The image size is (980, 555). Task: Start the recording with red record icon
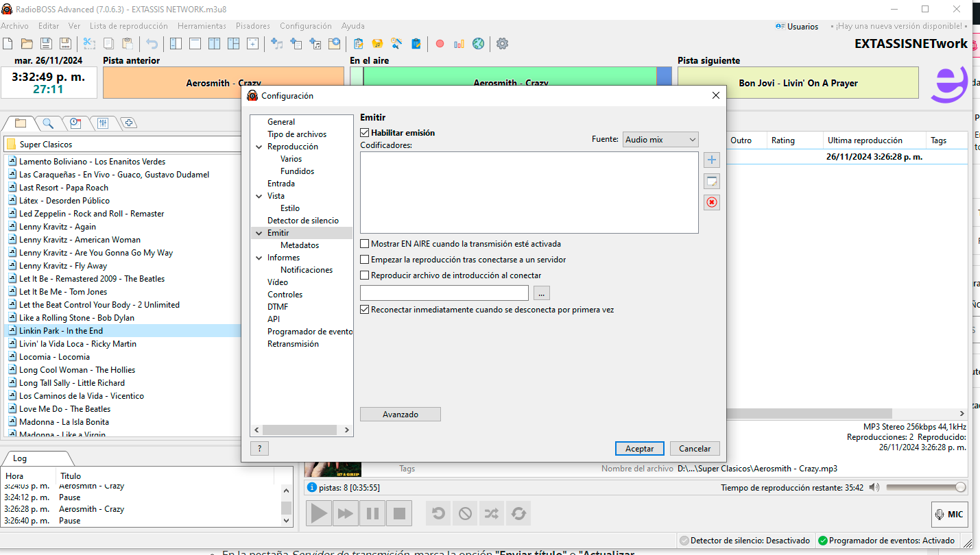coord(440,43)
